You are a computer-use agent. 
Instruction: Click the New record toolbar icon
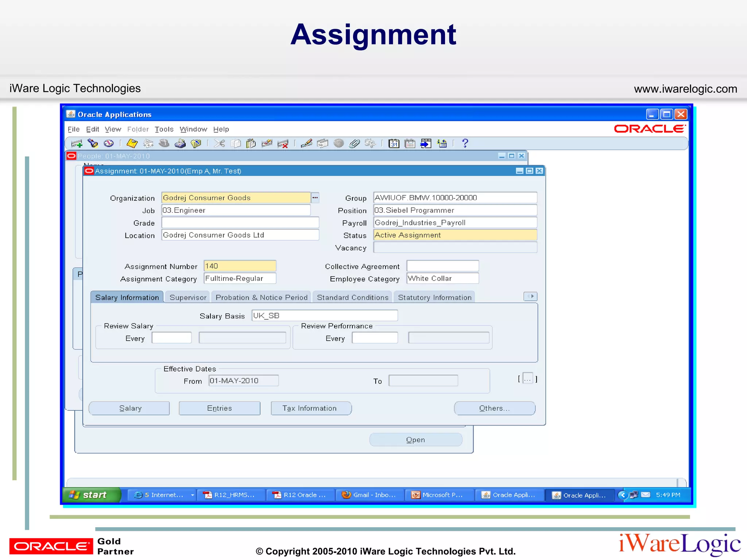(x=77, y=144)
